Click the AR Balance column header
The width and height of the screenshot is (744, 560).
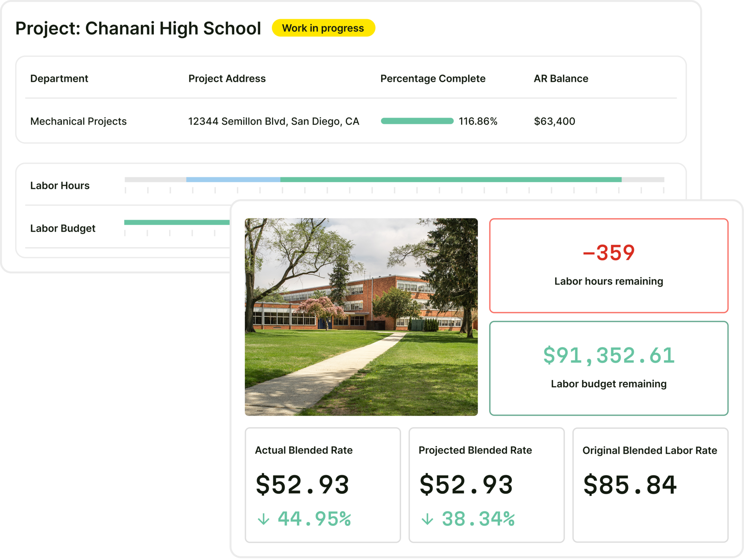click(x=561, y=78)
